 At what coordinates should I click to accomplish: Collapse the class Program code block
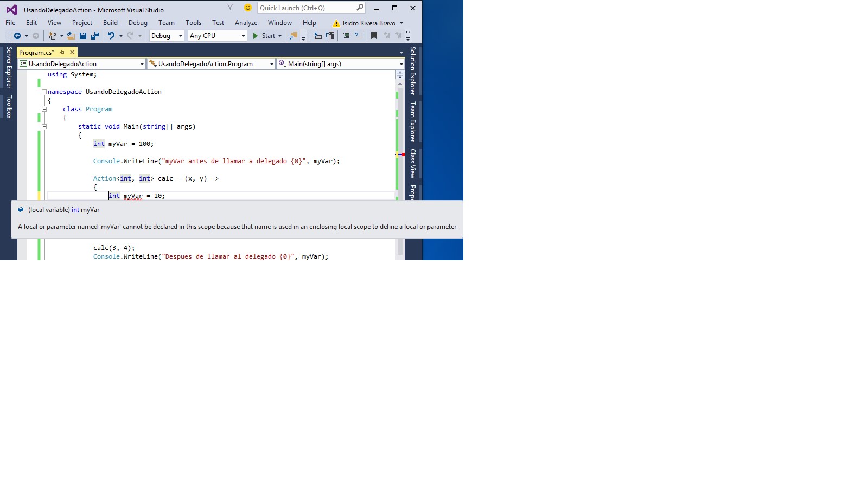click(x=43, y=109)
